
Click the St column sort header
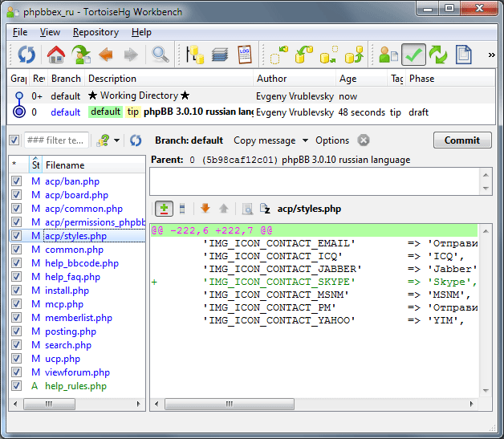35,165
